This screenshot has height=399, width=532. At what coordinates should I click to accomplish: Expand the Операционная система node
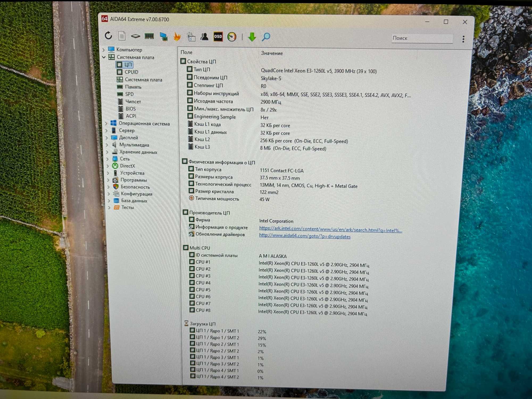coord(106,123)
